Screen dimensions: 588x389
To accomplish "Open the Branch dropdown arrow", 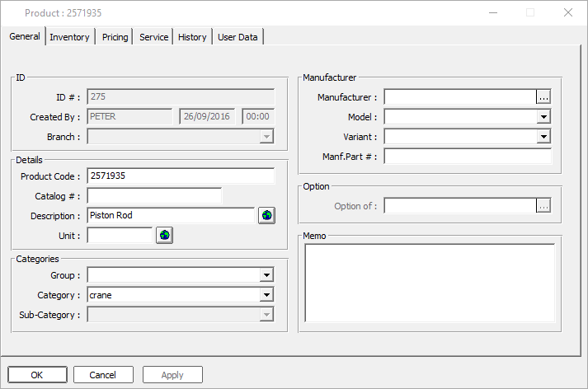I will (x=266, y=137).
